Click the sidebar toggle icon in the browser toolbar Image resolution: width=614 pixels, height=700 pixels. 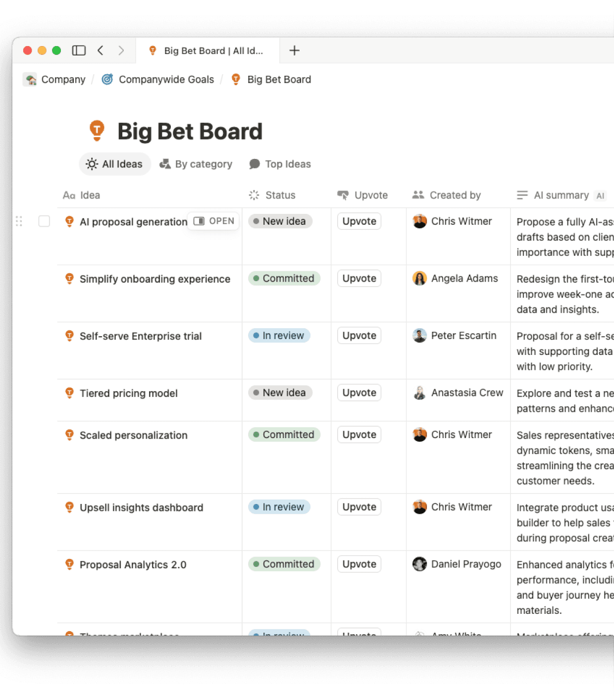pyautogui.click(x=78, y=50)
